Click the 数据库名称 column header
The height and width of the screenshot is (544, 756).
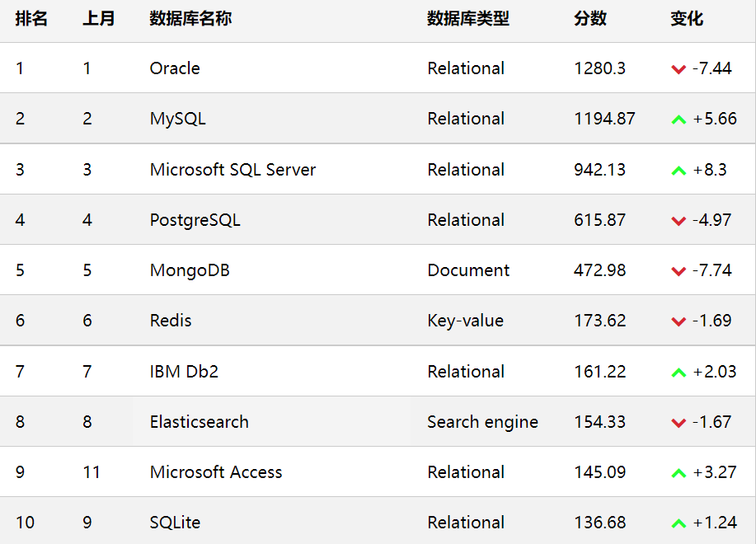(190, 19)
